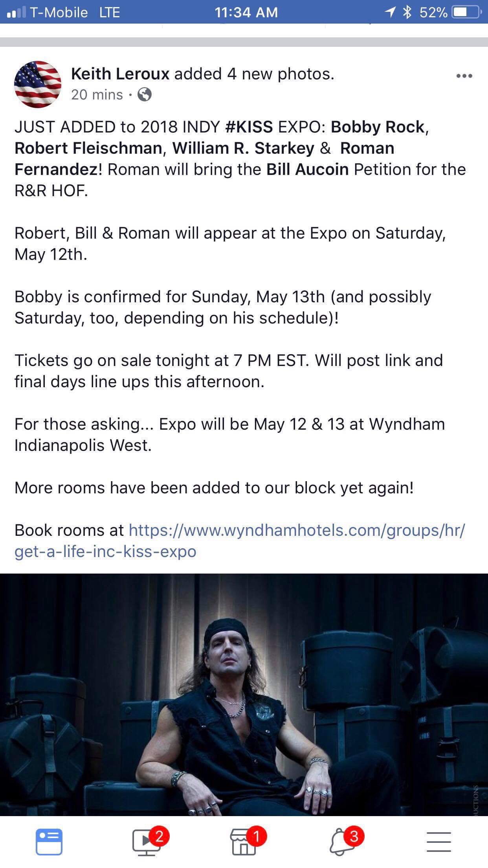This screenshot has height=868, width=488.
Task: Tap the Robert Fleischman tagged name
Action: coord(88,148)
